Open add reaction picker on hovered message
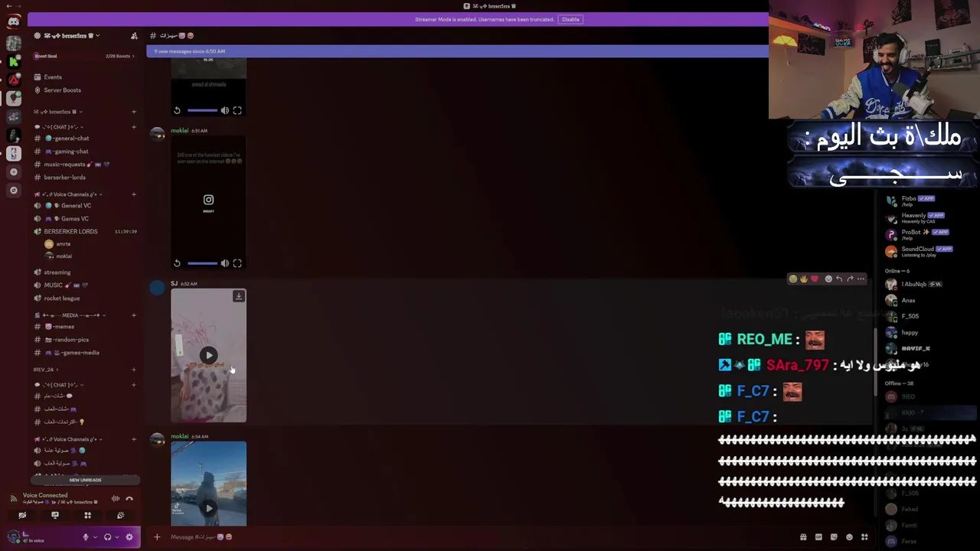 coord(828,279)
